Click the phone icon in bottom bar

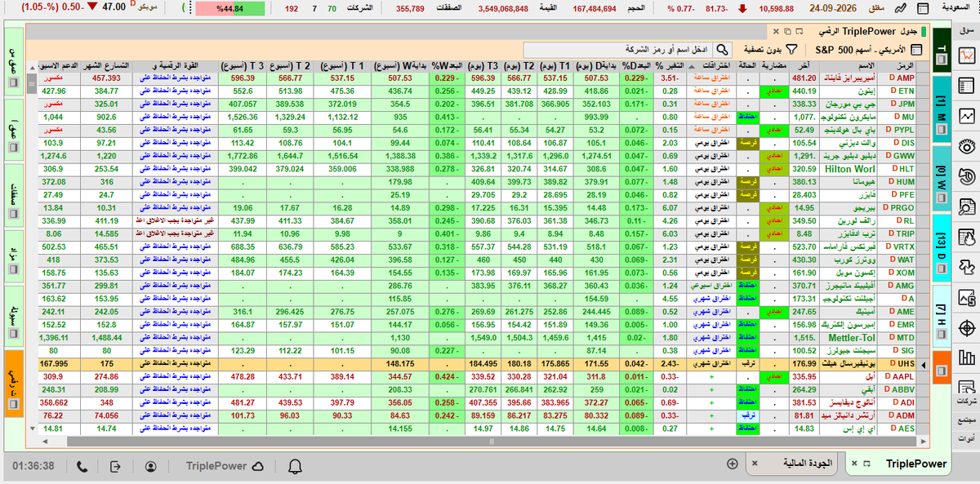[x=82, y=466]
